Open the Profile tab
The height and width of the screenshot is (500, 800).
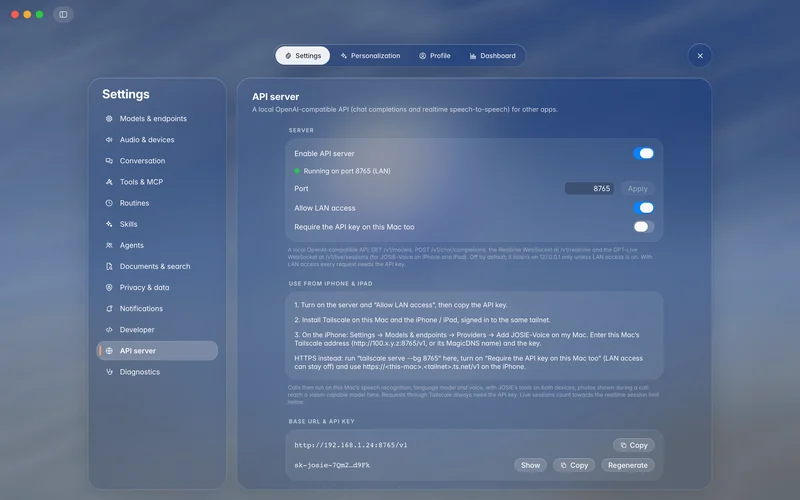click(x=435, y=56)
